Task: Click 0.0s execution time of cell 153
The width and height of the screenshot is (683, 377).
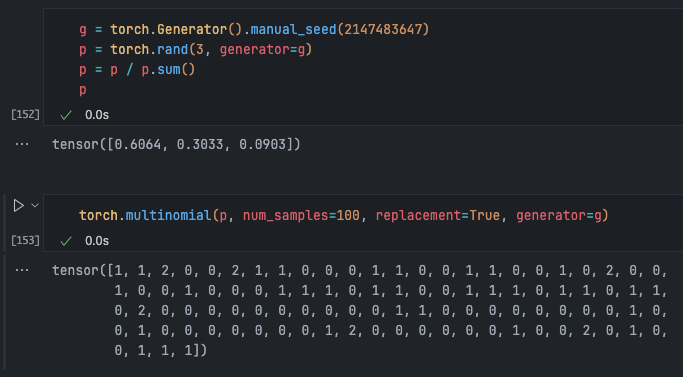Action: pos(97,241)
